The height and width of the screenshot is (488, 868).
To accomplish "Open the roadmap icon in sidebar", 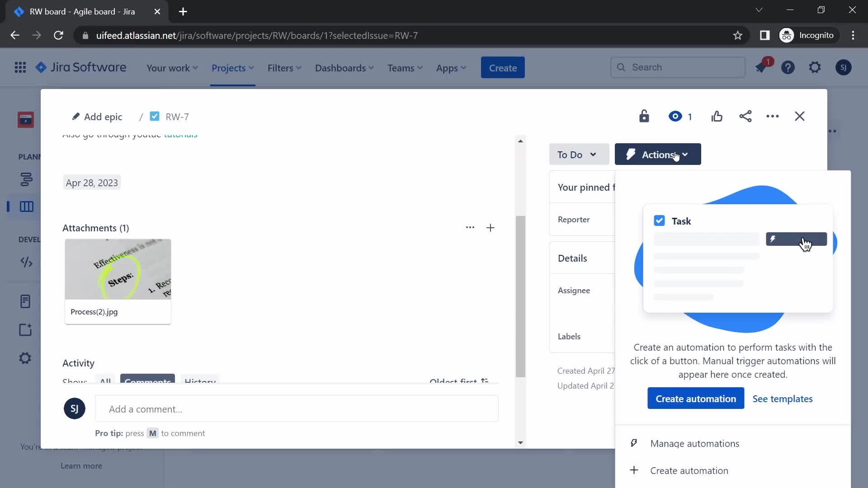I will [x=26, y=179].
